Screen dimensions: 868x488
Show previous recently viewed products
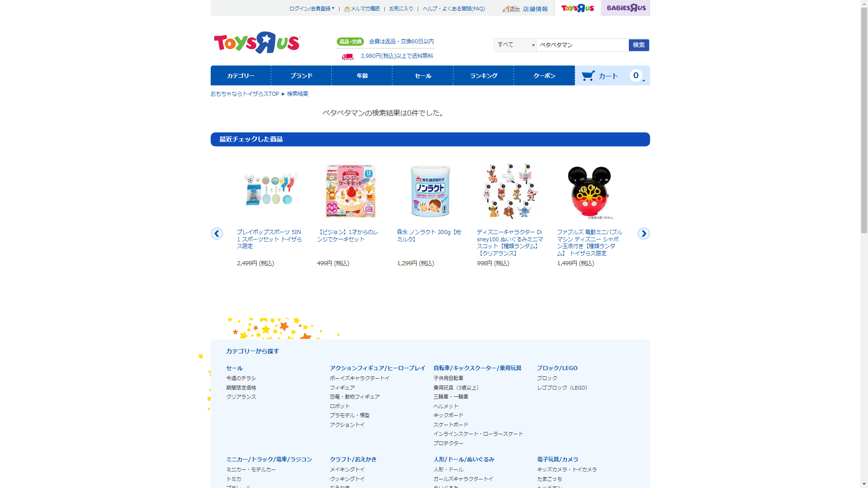click(x=217, y=234)
